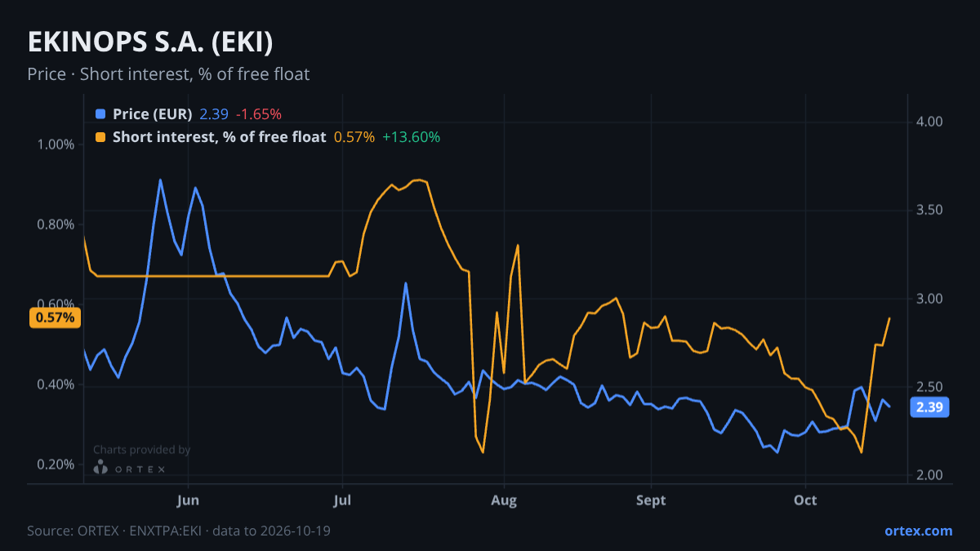The image size is (980, 551).
Task: Toggle Short interest, % of free float legend label
Action: click(220, 137)
